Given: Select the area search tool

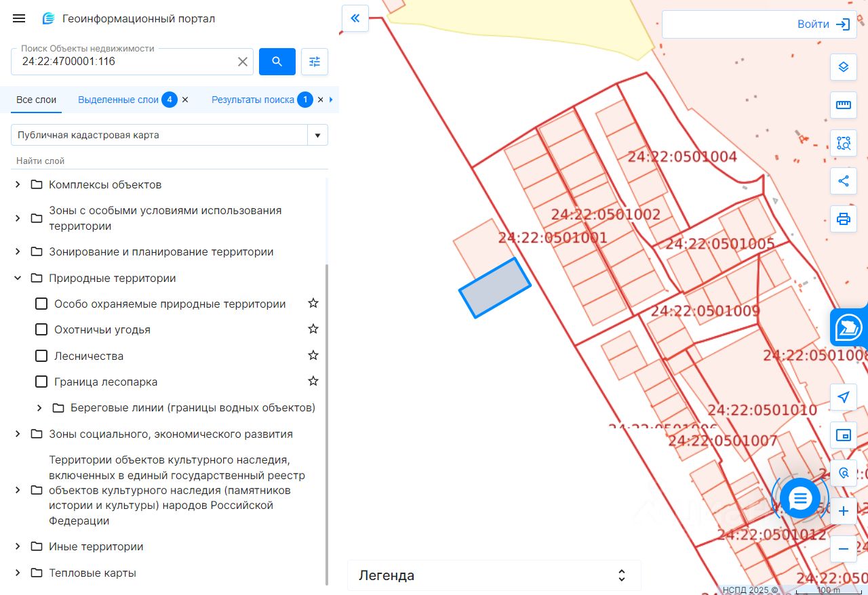Looking at the screenshot, I should 844,143.
